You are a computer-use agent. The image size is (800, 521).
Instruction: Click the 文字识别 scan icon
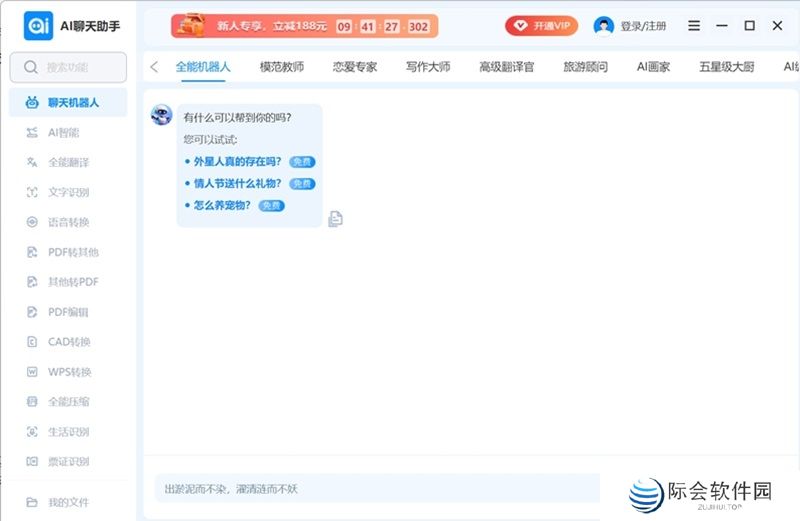[32, 192]
